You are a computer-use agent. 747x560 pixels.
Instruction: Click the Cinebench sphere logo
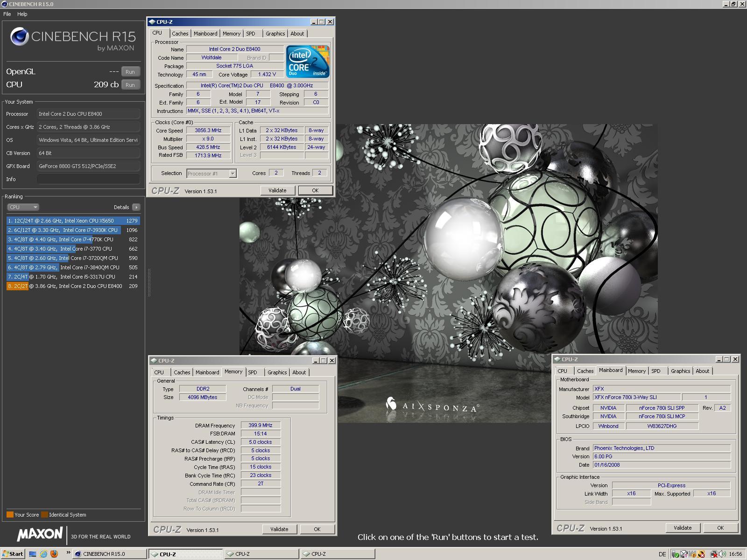pyautogui.click(x=20, y=36)
